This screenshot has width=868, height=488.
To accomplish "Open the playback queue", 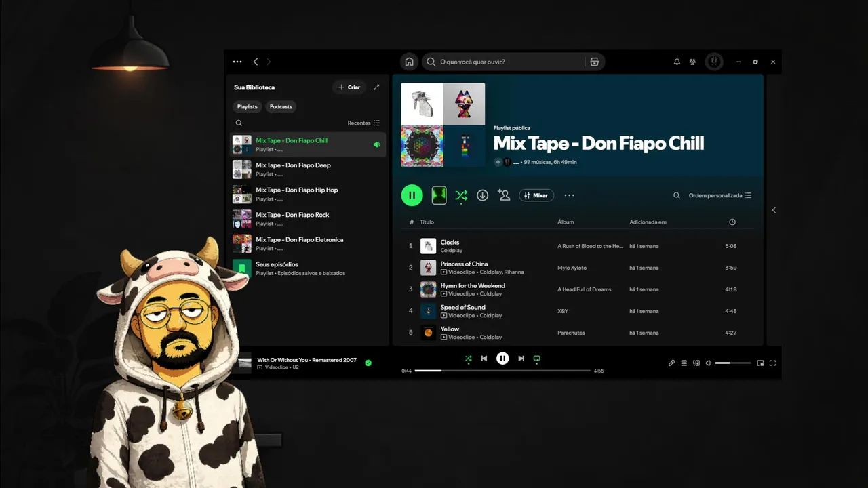I will [x=684, y=363].
